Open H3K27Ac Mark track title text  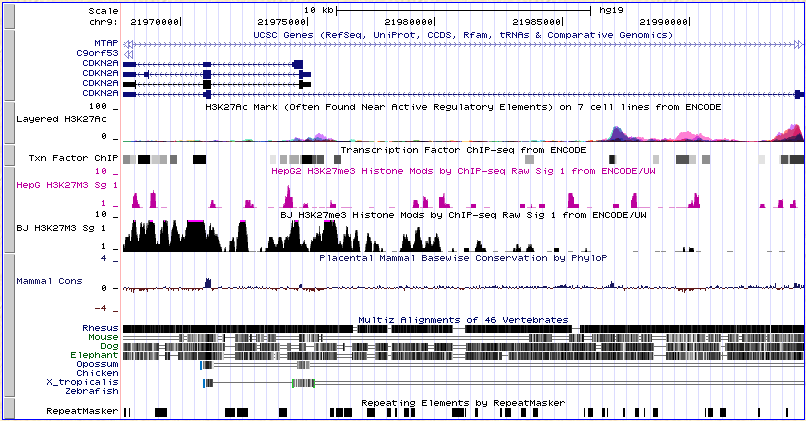pos(462,105)
